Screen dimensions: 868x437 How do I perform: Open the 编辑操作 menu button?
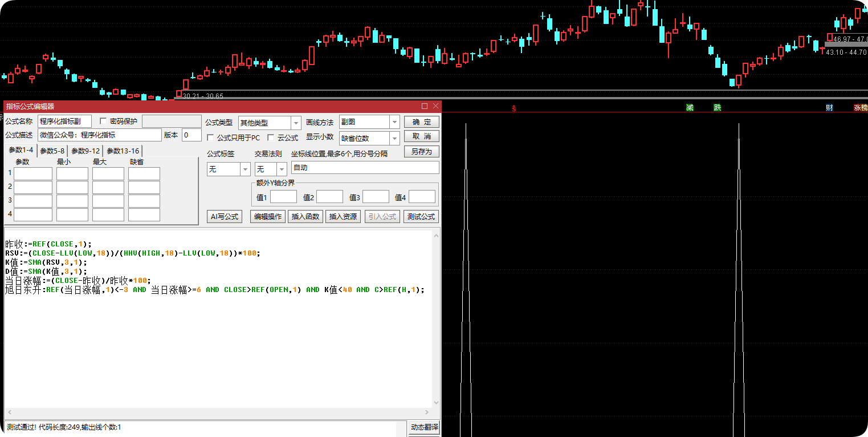tap(268, 217)
